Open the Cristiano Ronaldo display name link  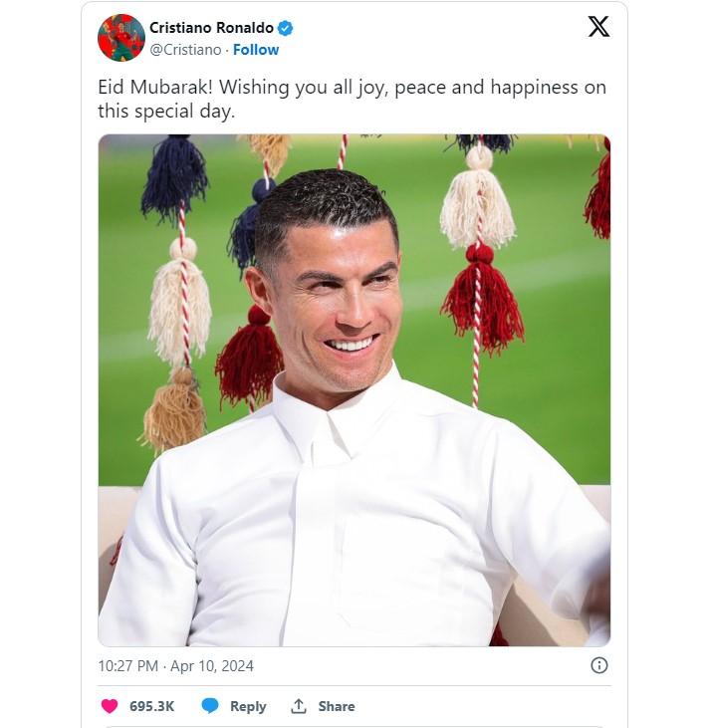[211, 28]
